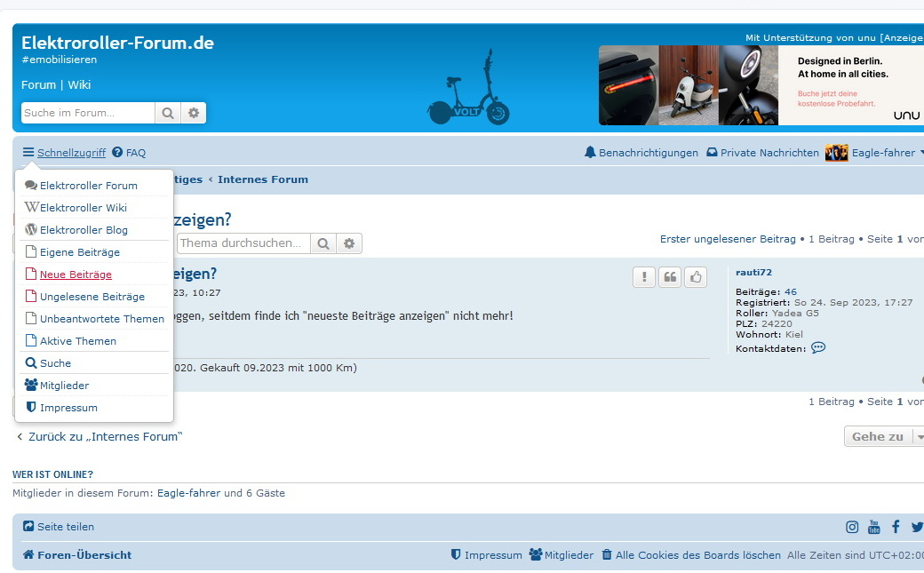Choose Unbeantwortete Themen menu entry
This screenshot has height=573, width=924.
101,319
